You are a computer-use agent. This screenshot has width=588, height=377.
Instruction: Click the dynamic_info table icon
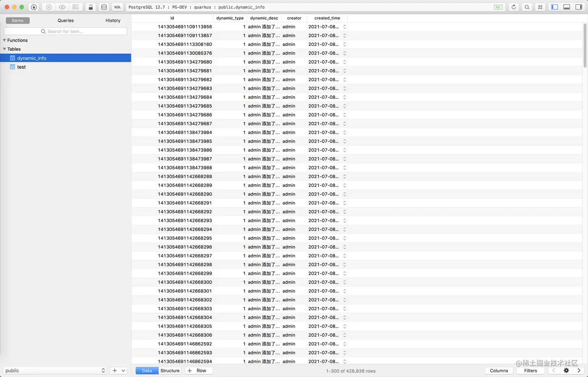click(x=12, y=58)
